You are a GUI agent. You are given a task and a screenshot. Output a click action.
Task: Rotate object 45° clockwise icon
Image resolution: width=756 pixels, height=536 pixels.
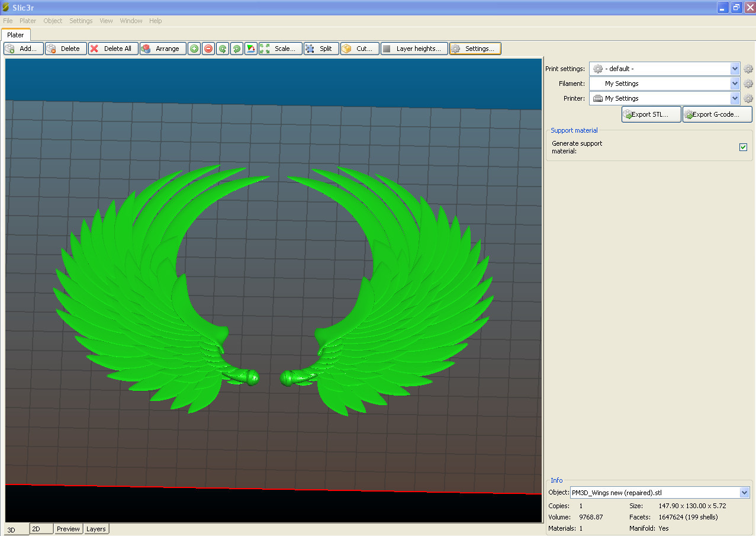[237, 49]
